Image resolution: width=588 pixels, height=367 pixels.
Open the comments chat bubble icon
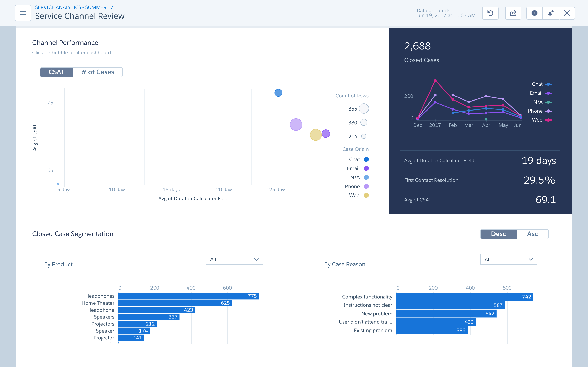(534, 13)
